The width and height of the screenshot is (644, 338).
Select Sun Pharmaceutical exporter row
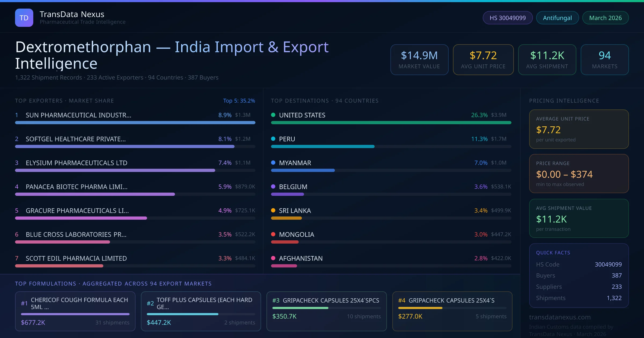(78, 115)
